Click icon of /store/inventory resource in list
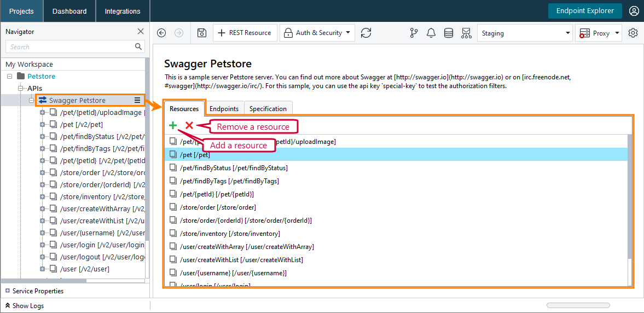Viewport: 644px width, 313px height. pyautogui.click(x=173, y=233)
